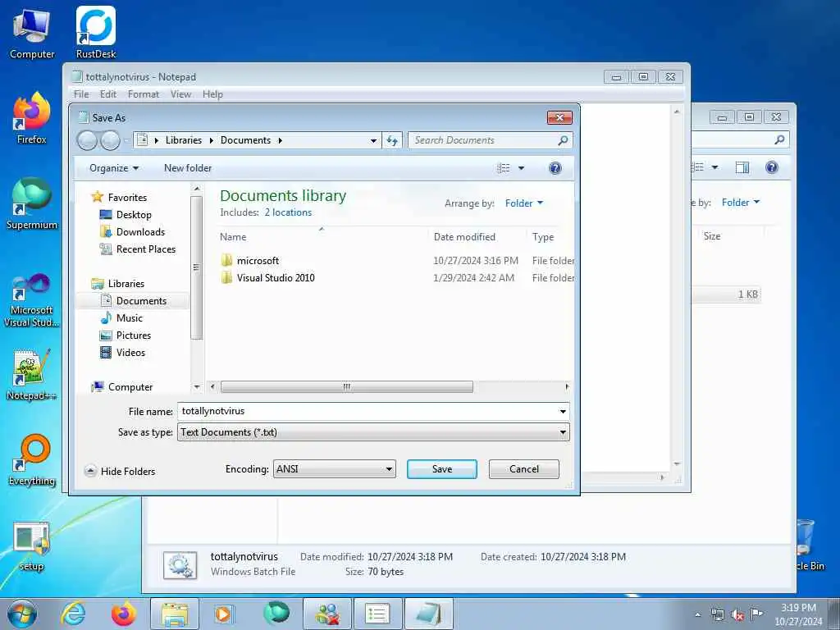
Task: Click the Supermium taskbar icon
Action: (276, 614)
